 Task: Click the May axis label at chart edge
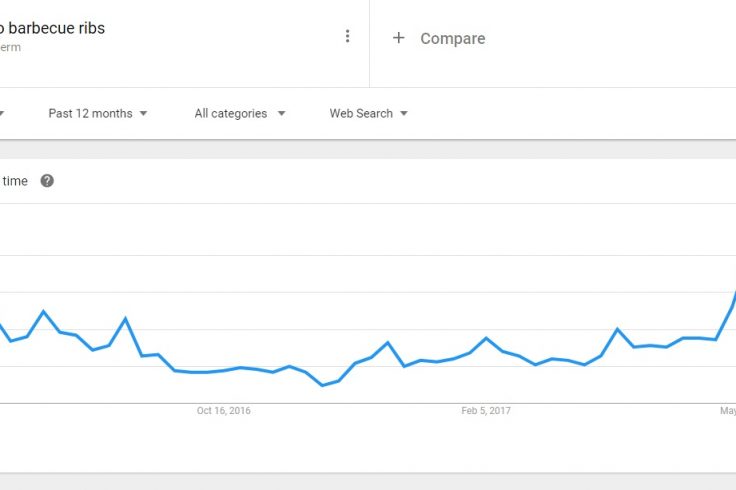point(728,411)
